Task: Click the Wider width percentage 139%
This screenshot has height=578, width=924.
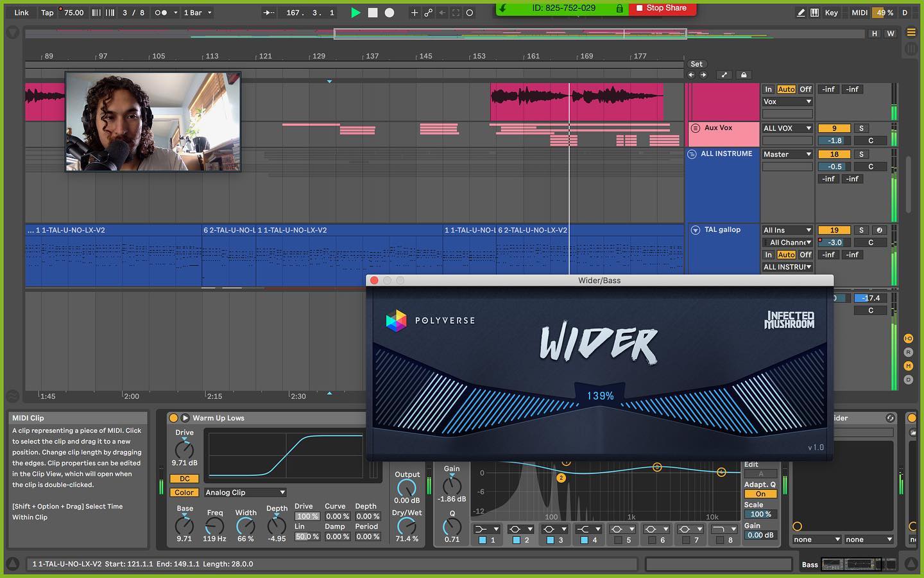Action: [600, 396]
